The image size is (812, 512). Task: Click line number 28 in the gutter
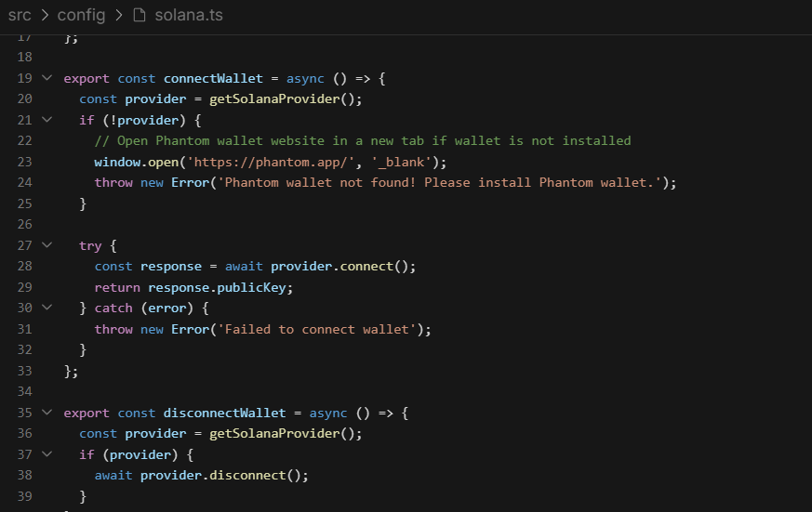coord(24,267)
